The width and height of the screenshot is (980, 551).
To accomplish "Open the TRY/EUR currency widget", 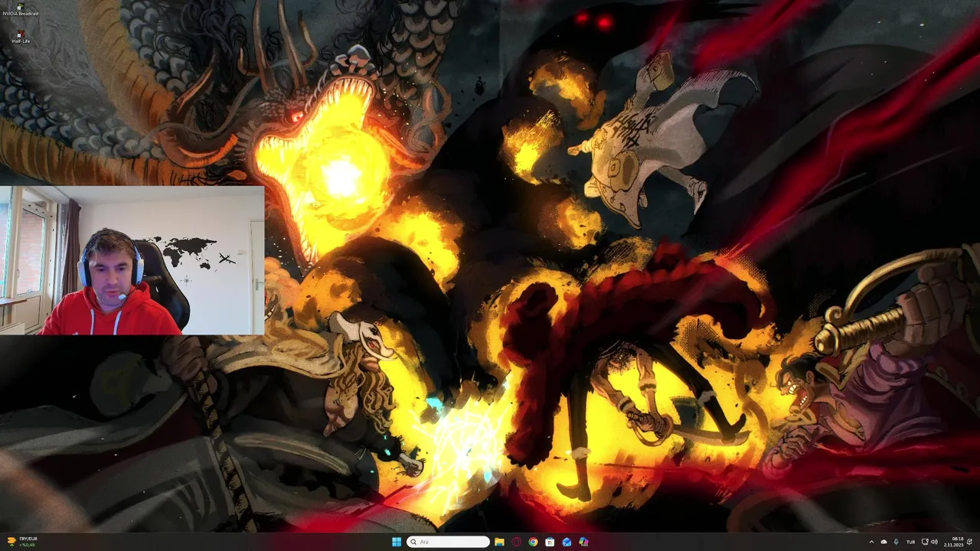I will pyautogui.click(x=23, y=542).
